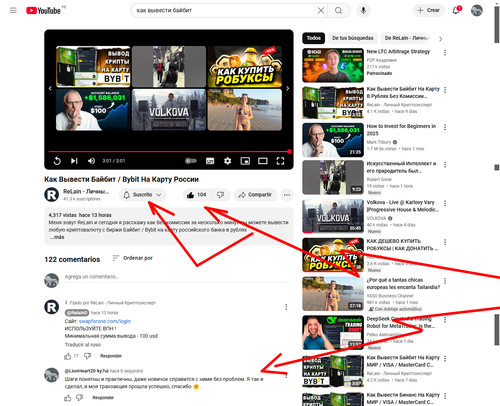
Task: Open the ReLain channel avatar
Action: tap(52, 195)
